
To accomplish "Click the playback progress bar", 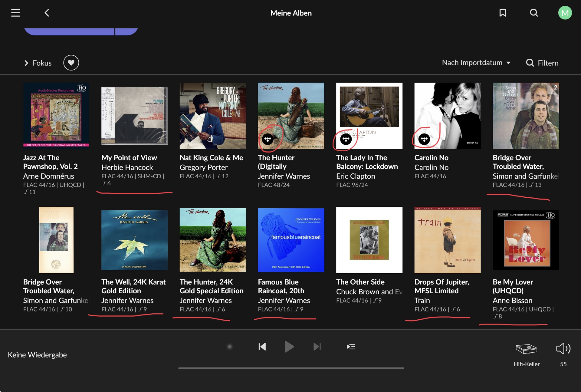I will [291, 368].
